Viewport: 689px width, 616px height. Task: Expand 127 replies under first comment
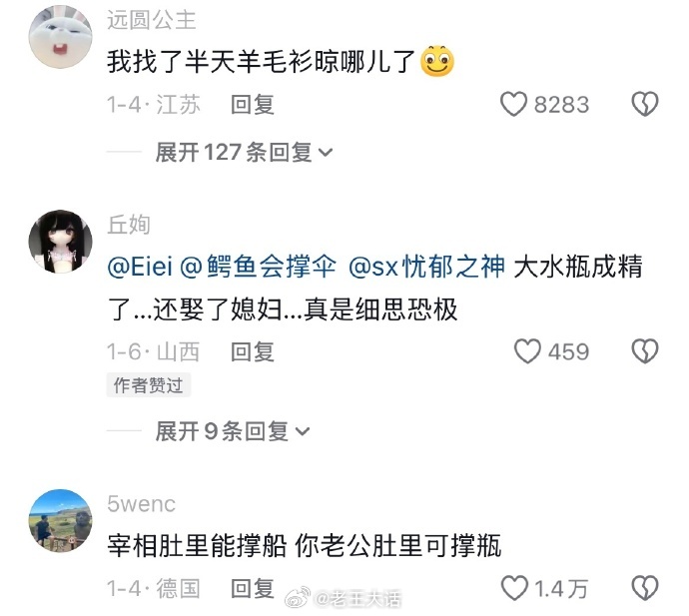[244, 153]
